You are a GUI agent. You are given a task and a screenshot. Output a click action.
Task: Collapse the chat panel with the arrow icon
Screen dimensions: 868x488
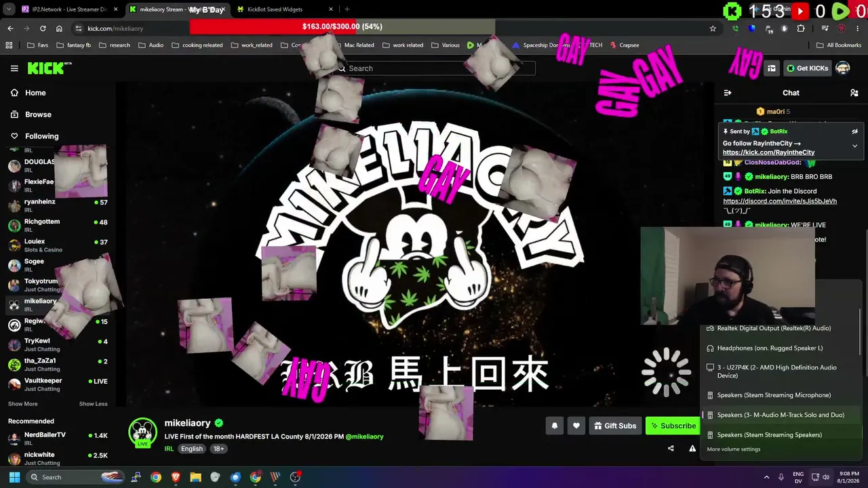point(728,93)
